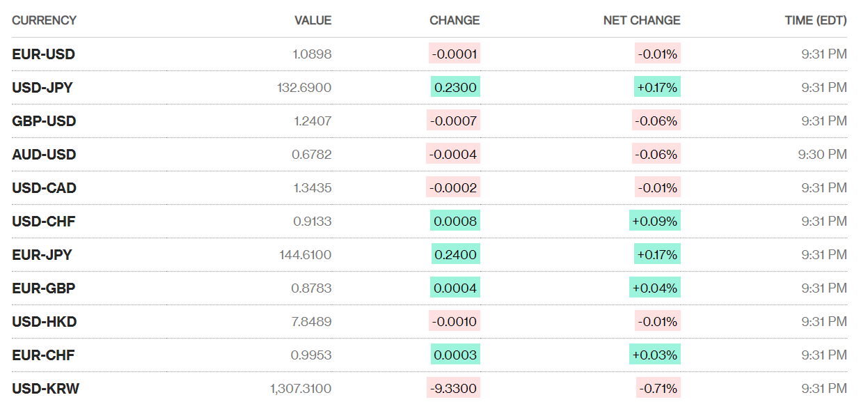Select the CHANGE column header
This screenshot has height=402, width=868.
click(x=455, y=21)
